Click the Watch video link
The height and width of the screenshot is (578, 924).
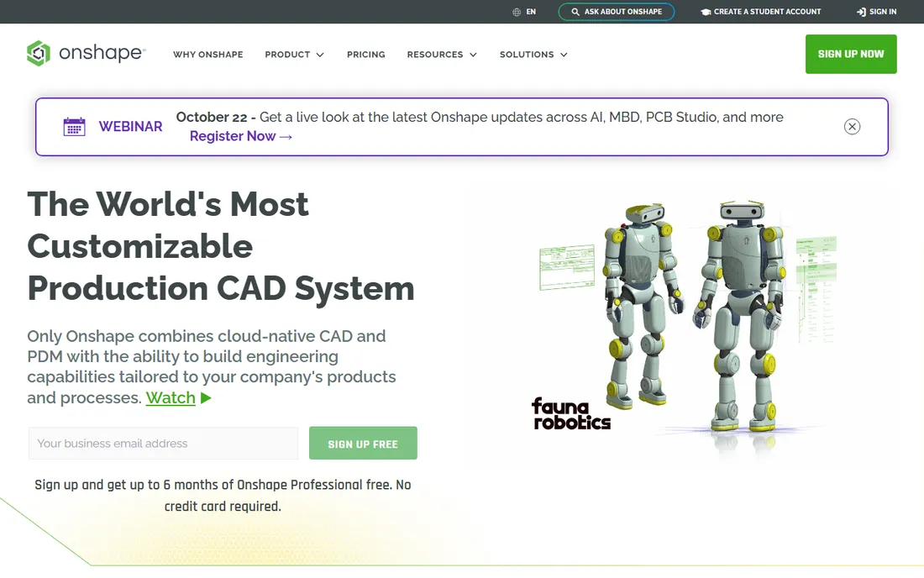[171, 397]
